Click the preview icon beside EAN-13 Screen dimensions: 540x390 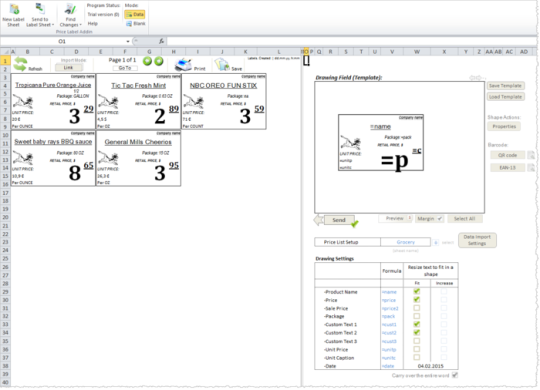(531, 168)
